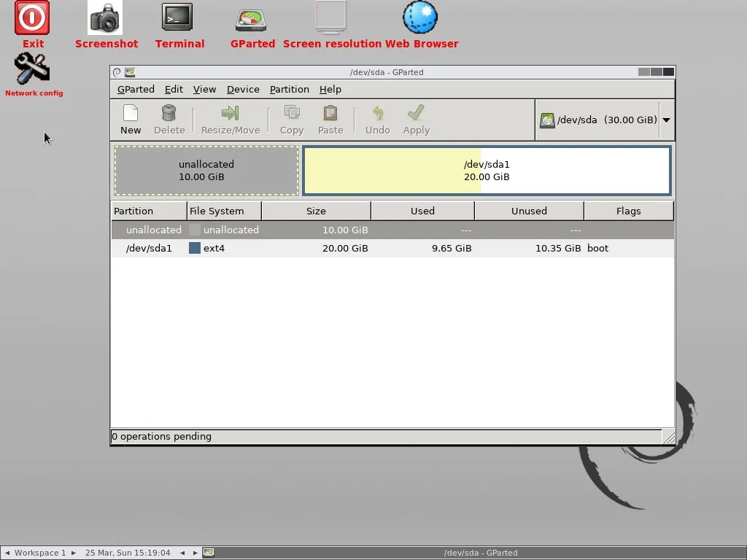
Task: Click the Paste partition toolbar icon
Action: coord(330,113)
